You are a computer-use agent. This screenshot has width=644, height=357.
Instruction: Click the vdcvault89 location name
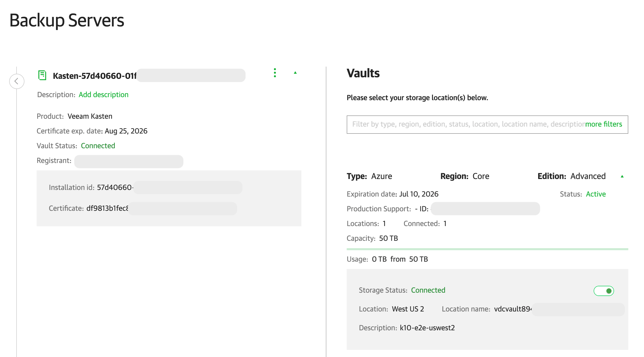[512, 309]
